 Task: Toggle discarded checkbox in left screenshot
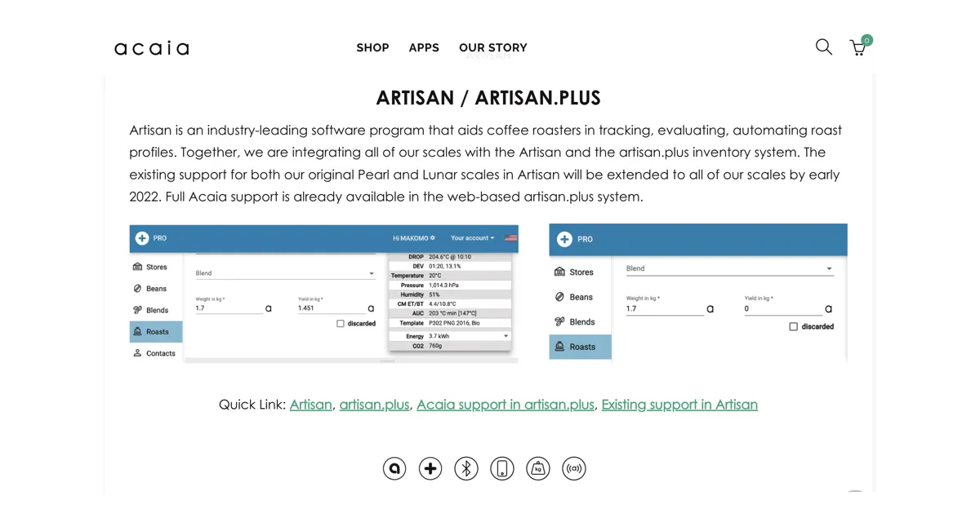[341, 324]
